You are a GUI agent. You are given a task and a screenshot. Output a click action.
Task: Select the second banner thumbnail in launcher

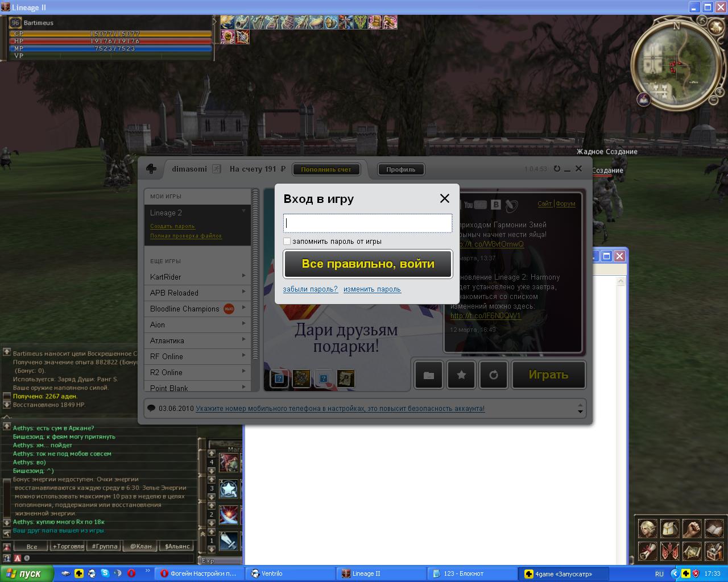(x=300, y=378)
